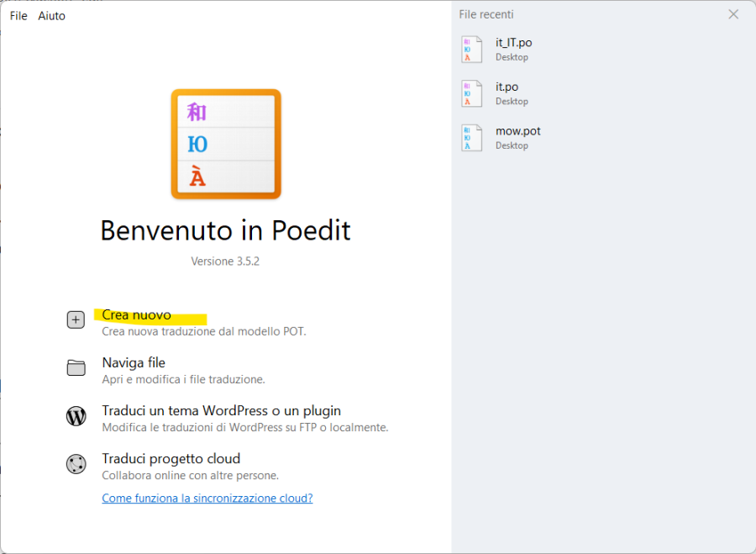This screenshot has width=756, height=554.
Task: Choose the 'Traduci progetto cloud' label
Action: (171, 459)
